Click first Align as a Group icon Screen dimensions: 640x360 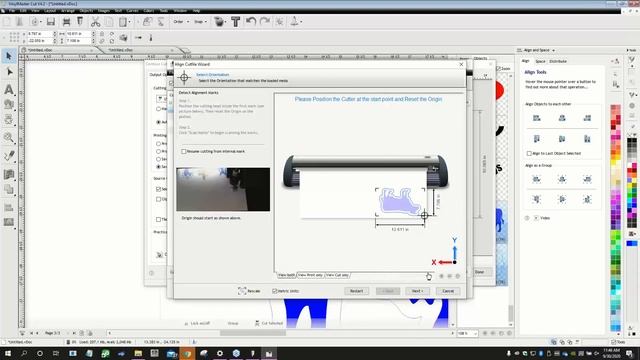536,179
